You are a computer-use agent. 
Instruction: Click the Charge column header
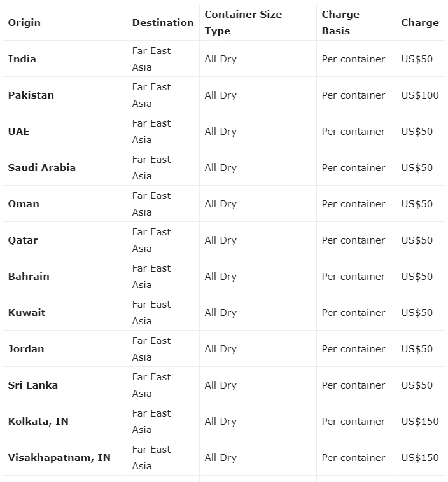420,23
